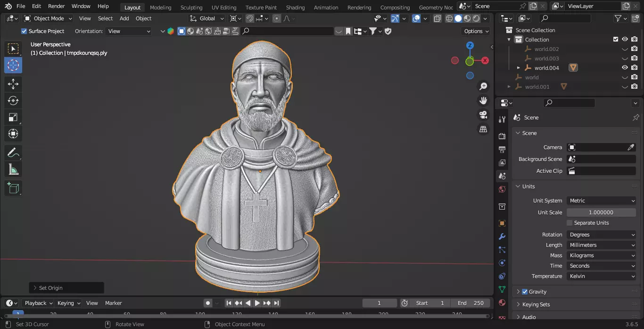Switch to the Sculpting workspace tab
This screenshot has height=329, width=644.
(191, 7)
